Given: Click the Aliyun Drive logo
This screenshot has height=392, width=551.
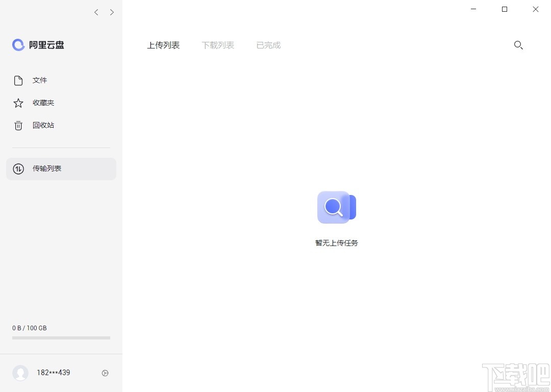Looking at the screenshot, I should (x=18, y=45).
